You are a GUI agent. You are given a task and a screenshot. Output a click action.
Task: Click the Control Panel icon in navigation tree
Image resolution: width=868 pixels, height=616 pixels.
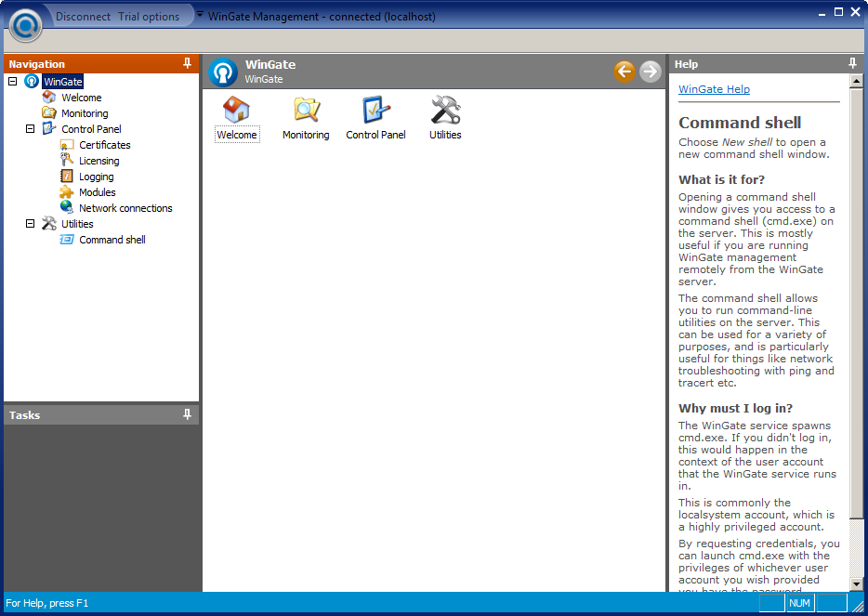[x=49, y=128]
